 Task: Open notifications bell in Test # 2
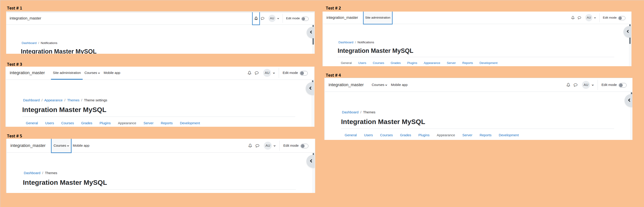[573, 18]
